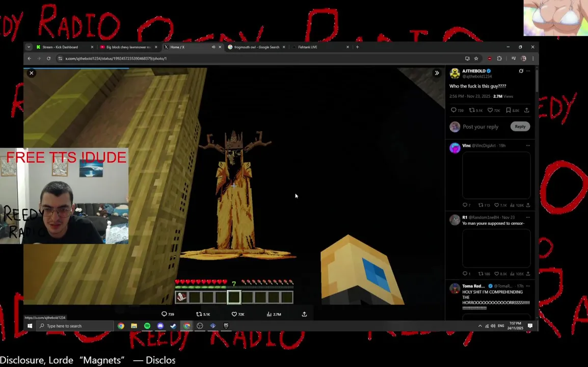Reload the current page

[48, 59]
